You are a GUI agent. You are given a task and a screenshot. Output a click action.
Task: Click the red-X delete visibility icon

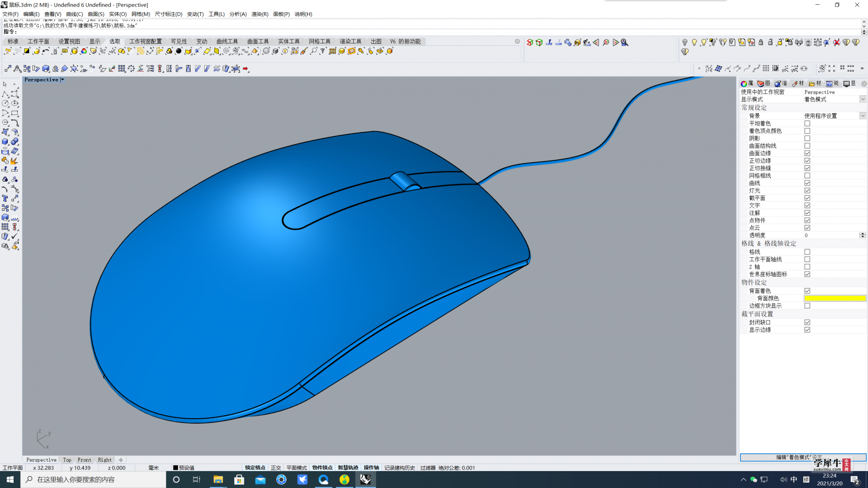pyautogui.click(x=836, y=43)
